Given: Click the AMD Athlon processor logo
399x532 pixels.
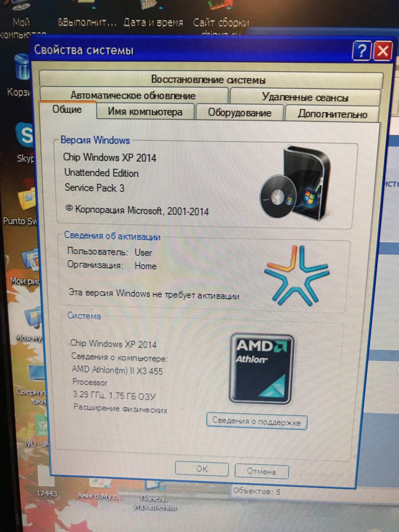Looking at the screenshot, I should (x=261, y=369).
